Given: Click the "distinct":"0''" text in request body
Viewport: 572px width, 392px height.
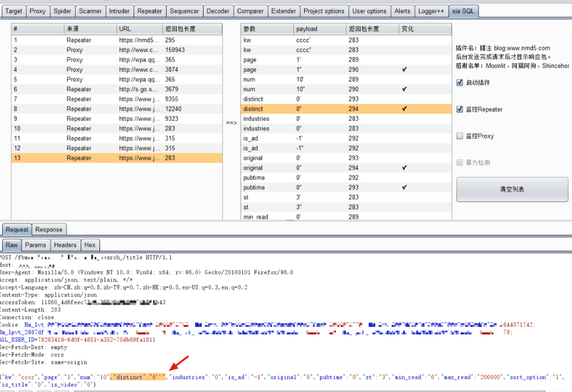Looking at the screenshot, I should 139,377.
